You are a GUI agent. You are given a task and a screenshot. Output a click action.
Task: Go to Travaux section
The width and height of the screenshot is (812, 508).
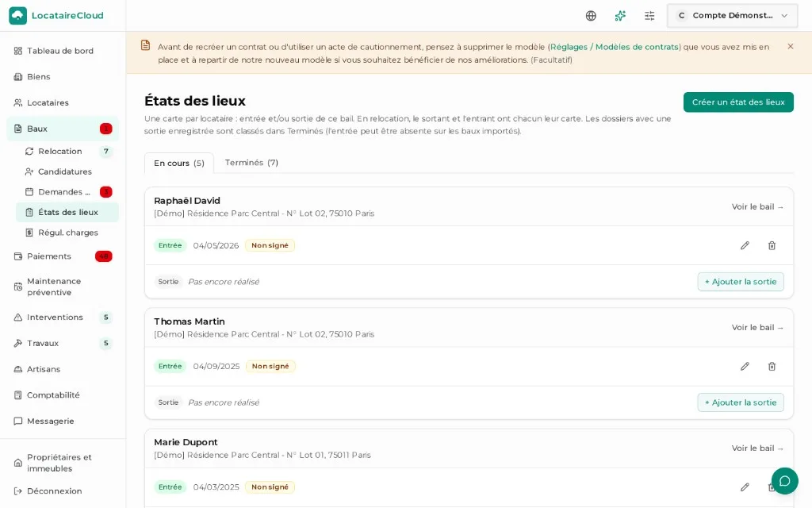tap(63, 343)
